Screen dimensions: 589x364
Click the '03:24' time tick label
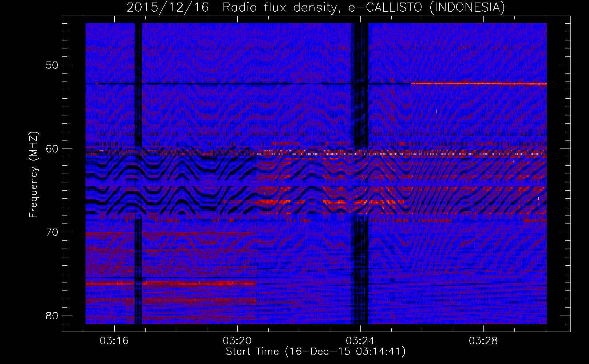[x=360, y=341]
